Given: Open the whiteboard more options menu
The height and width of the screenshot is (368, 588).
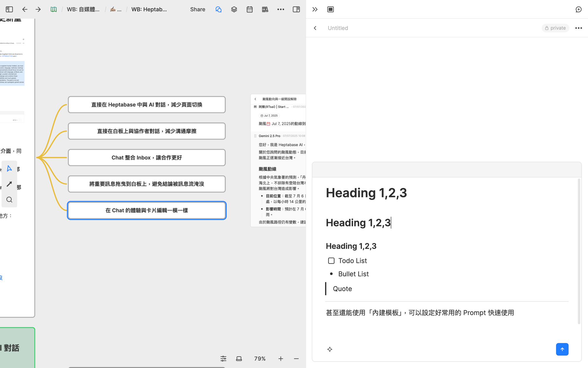Looking at the screenshot, I should [281, 9].
